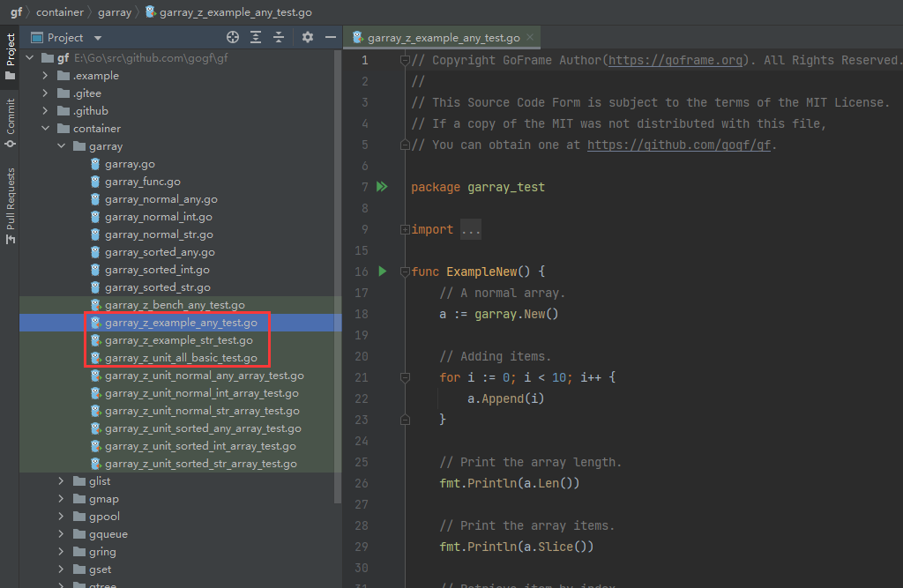Run ExampleNew via the green gutter arrow
Viewport: 903px width, 588px height.
(382, 272)
